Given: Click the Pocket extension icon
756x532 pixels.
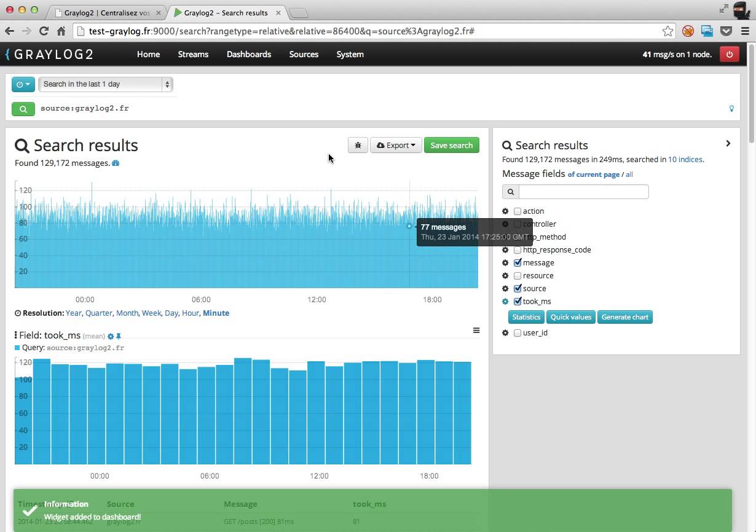Looking at the screenshot, I should coord(726,31).
